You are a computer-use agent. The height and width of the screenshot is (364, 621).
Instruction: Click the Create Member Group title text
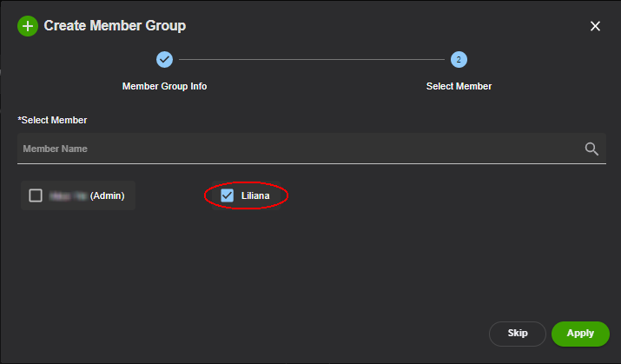pyautogui.click(x=115, y=26)
